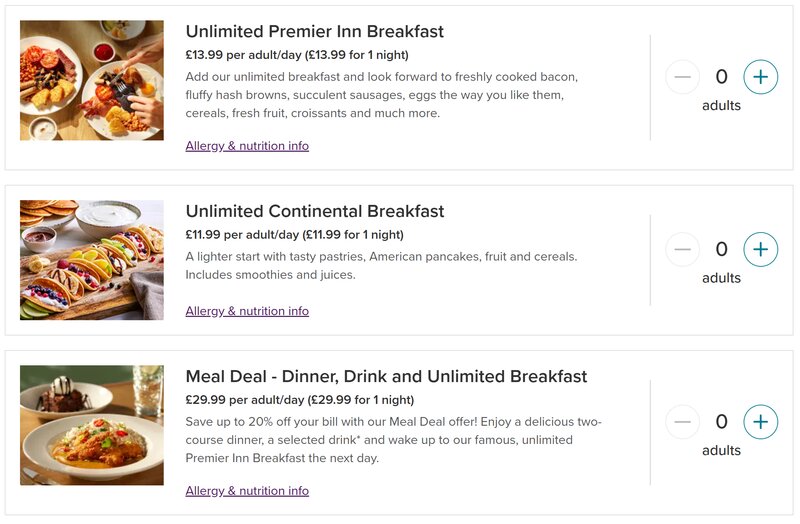The image size is (800, 524).
Task: Add an adult to Unlimited Premier Inn Breakfast
Action: (760, 77)
